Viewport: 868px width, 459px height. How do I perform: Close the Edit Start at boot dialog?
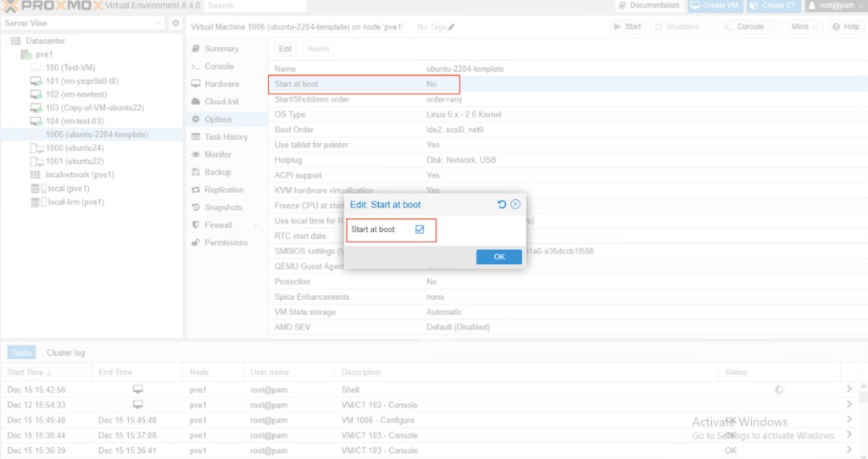515,204
